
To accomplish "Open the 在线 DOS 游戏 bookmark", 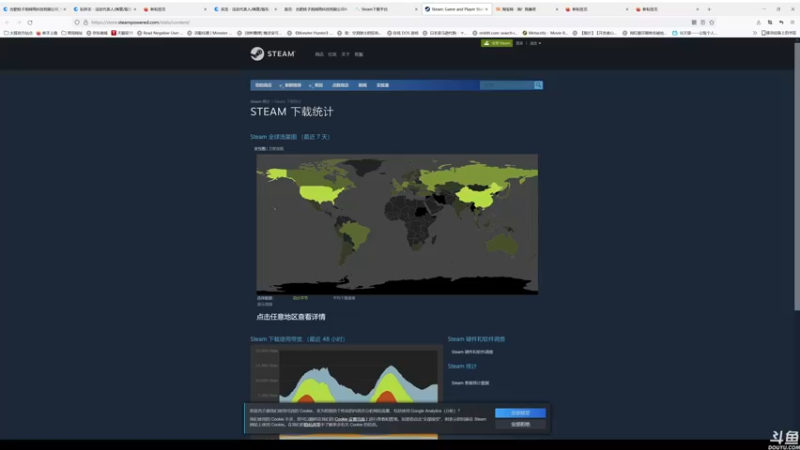I will 403,33.
